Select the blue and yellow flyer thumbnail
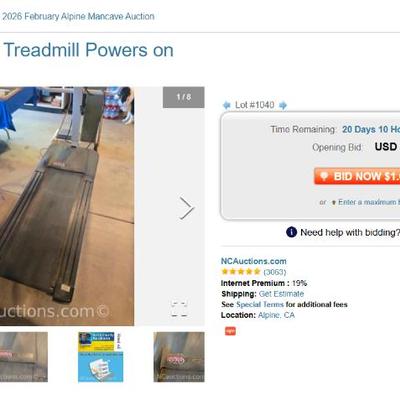This screenshot has width=400, height=400. (x=101, y=357)
